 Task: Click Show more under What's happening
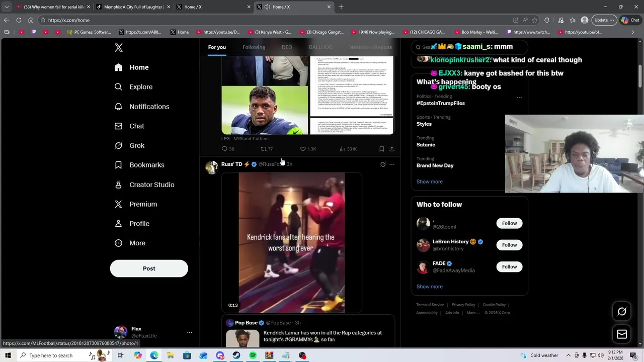click(x=430, y=182)
